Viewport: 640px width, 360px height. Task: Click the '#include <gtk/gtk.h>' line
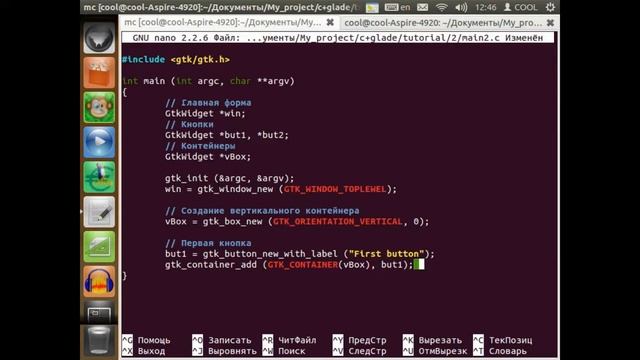point(176,60)
